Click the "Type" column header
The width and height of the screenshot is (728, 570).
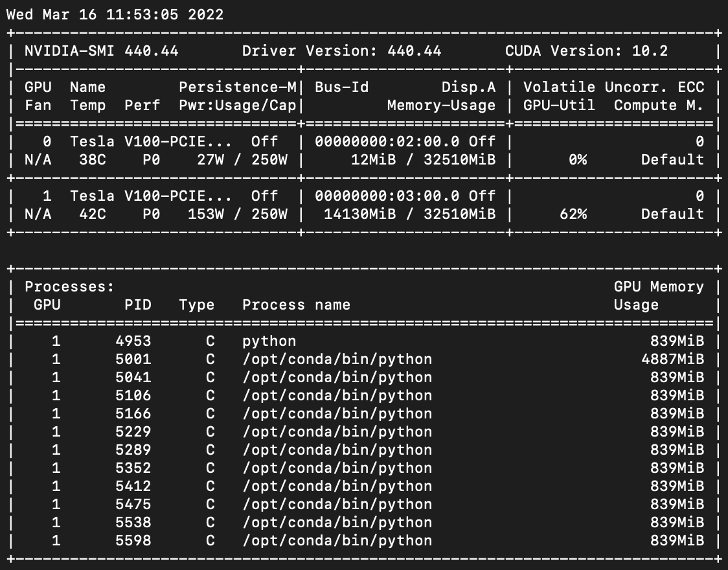tap(197, 304)
